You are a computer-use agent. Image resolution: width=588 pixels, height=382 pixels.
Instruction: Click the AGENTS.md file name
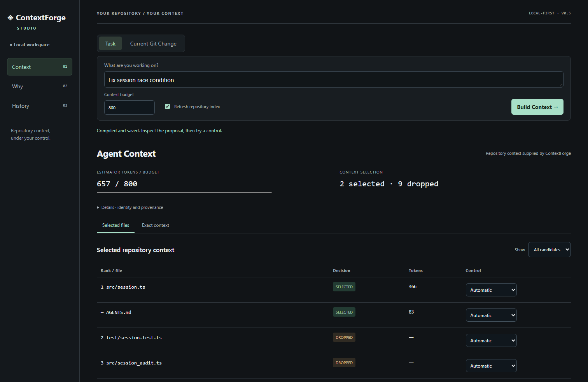pos(119,312)
